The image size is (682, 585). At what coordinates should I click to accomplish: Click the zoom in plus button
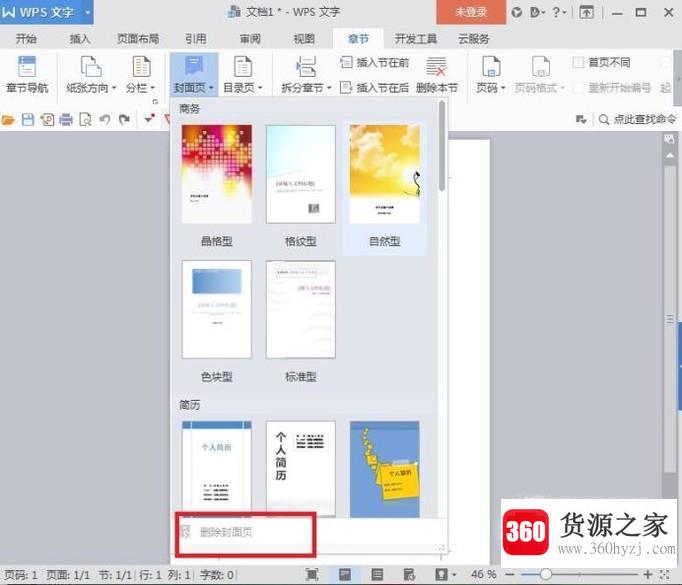coord(647,575)
